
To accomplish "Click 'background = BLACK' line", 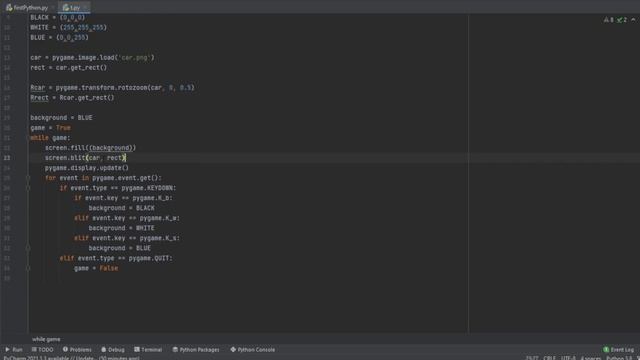I will tap(122, 208).
